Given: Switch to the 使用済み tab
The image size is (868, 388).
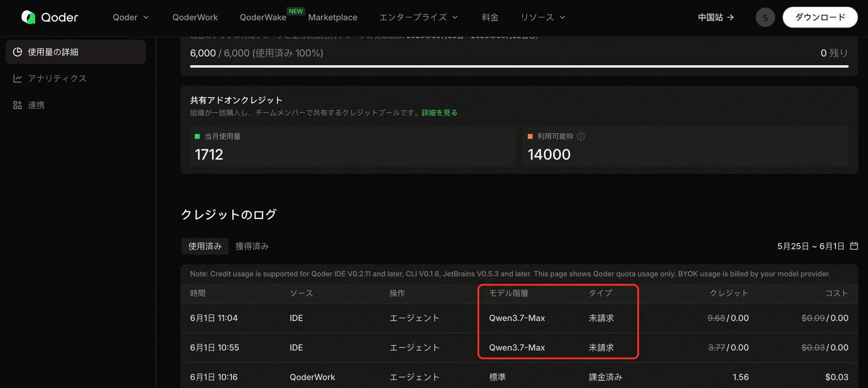Looking at the screenshot, I should click(205, 246).
